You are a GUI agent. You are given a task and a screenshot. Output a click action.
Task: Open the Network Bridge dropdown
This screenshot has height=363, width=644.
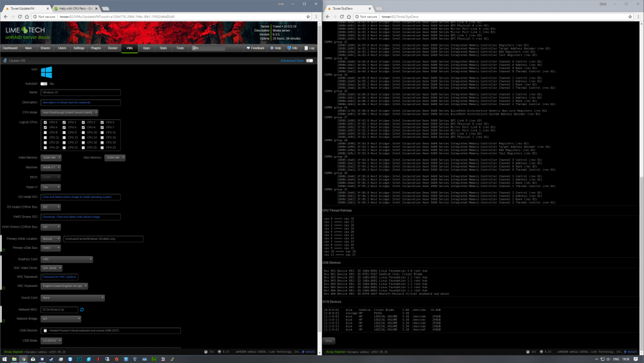click(x=61, y=319)
